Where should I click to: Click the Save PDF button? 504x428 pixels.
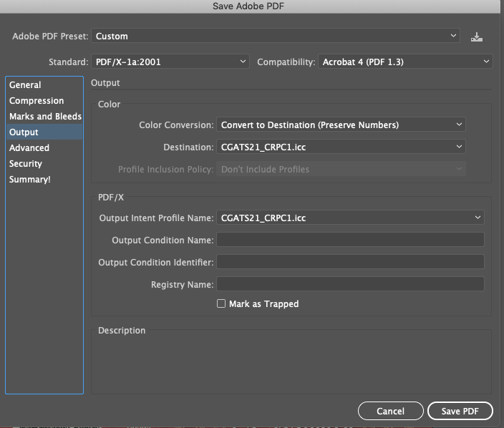[x=460, y=411]
